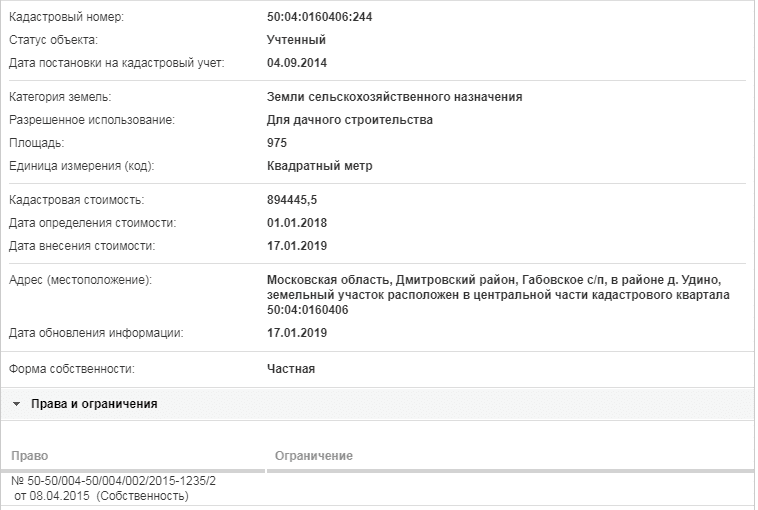The height and width of the screenshot is (510, 758).
Task: Click the Дата обновления информации label
Action: (96, 333)
